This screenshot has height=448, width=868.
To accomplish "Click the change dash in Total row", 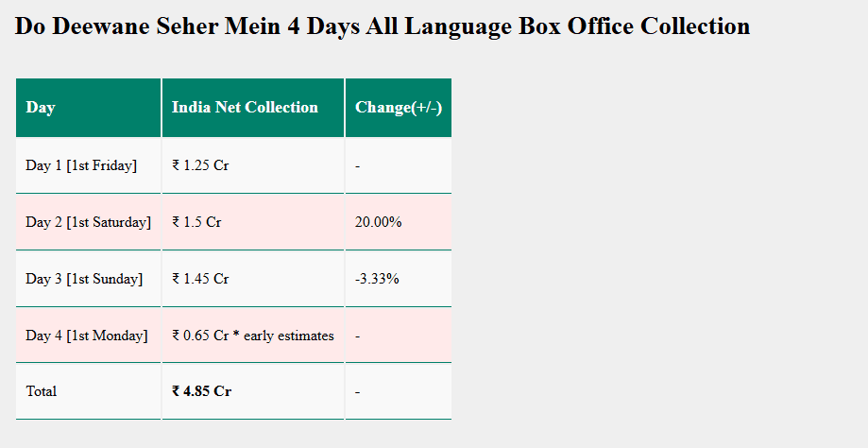I will point(358,391).
